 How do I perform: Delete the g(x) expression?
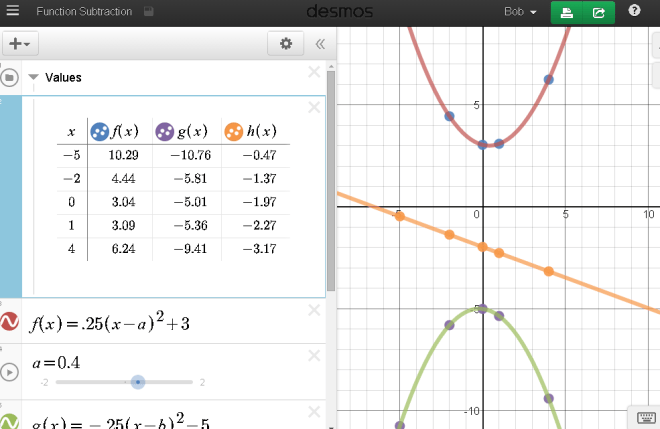(x=314, y=412)
